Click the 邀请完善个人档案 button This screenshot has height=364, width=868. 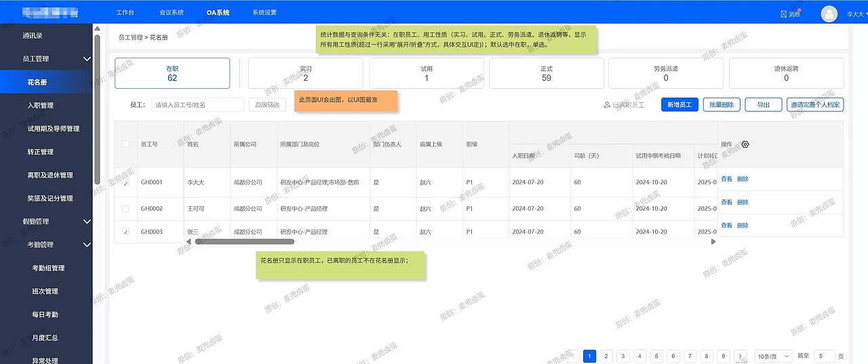coord(815,105)
